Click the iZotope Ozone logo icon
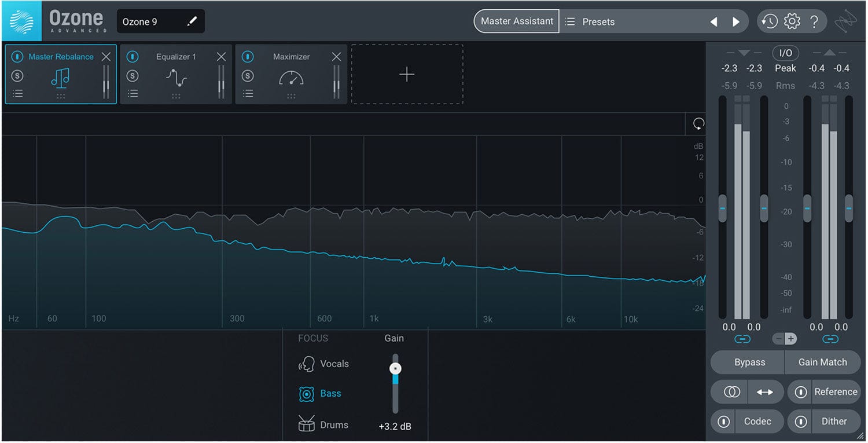Image resolution: width=868 pixels, height=443 pixels. [x=21, y=21]
